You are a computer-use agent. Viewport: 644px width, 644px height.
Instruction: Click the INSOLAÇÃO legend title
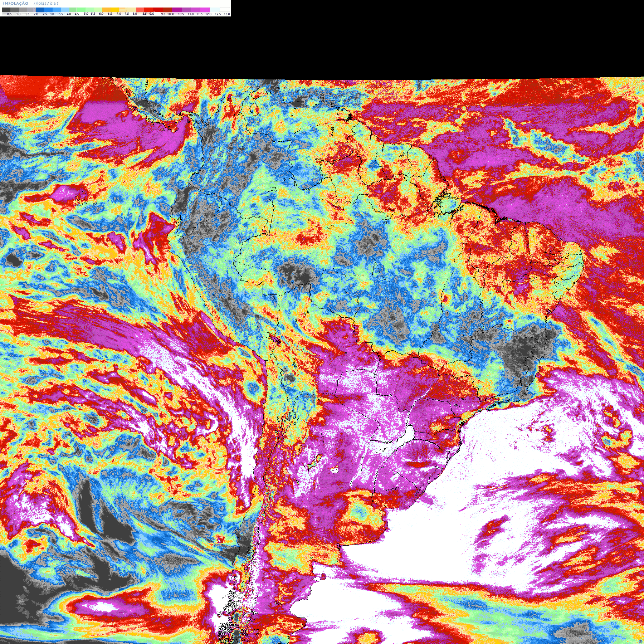(16, 3)
